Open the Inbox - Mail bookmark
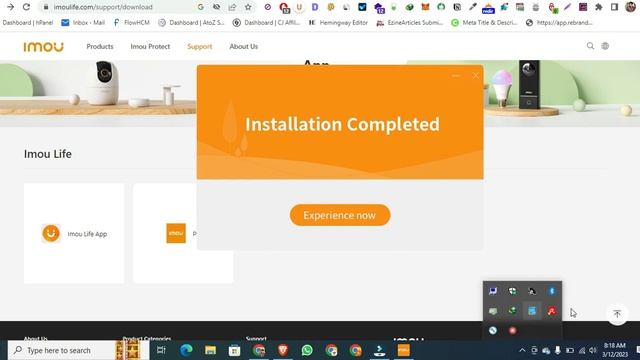The image size is (640, 360). (x=83, y=23)
